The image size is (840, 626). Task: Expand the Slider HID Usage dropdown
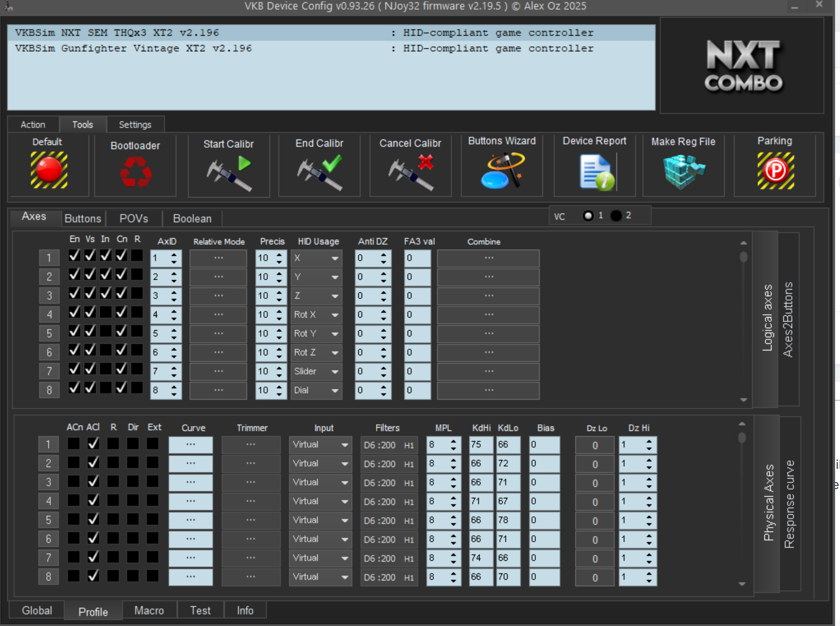click(316, 371)
